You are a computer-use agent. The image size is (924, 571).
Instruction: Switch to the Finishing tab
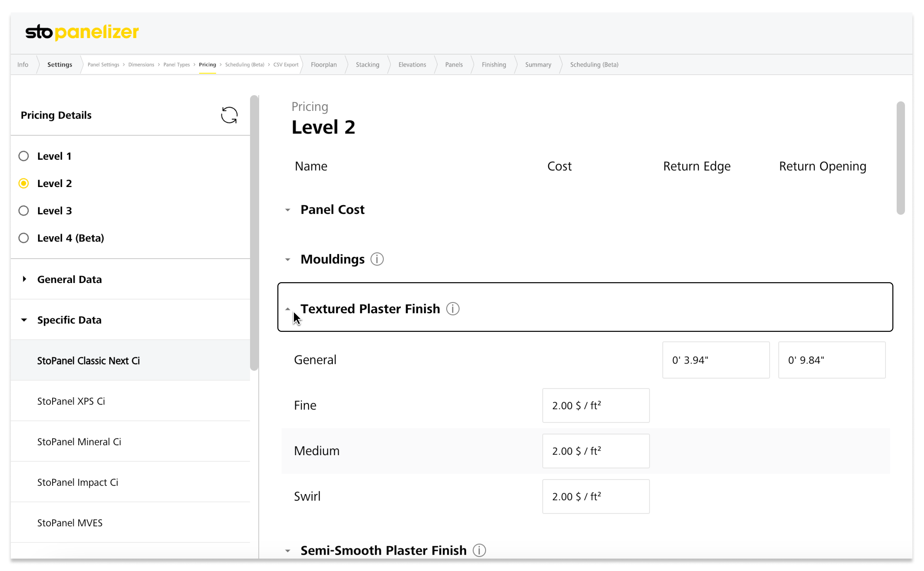494,65
